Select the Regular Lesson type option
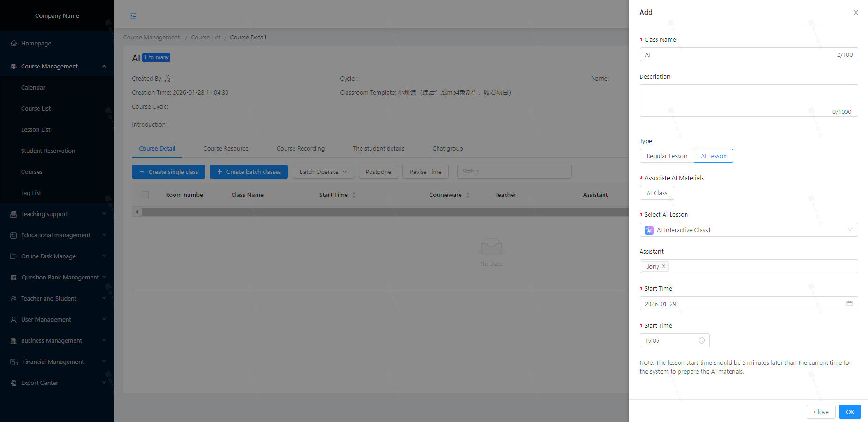This screenshot has height=422, width=868. pyautogui.click(x=666, y=156)
